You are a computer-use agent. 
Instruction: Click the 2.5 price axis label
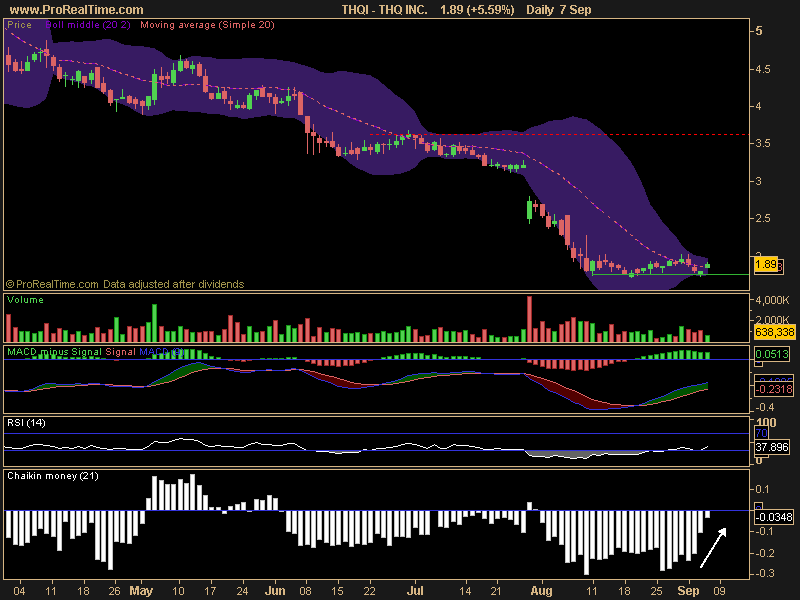point(763,218)
